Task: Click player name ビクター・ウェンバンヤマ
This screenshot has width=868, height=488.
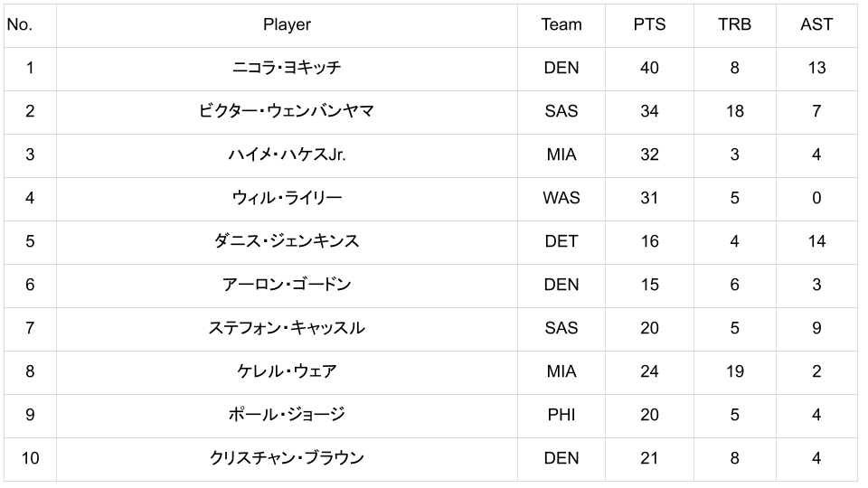Action: click(287, 111)
